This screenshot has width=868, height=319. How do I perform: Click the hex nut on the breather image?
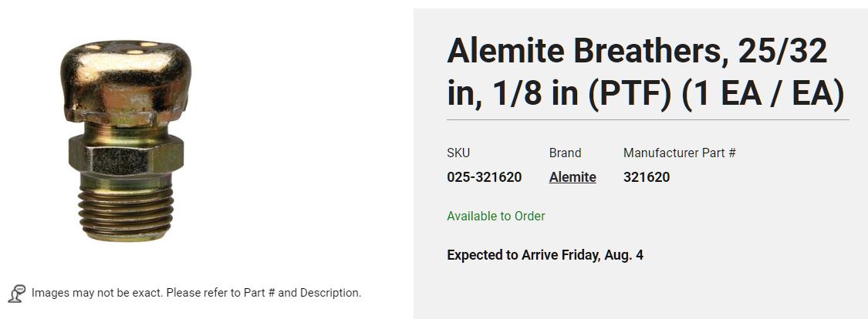[127, 154]
